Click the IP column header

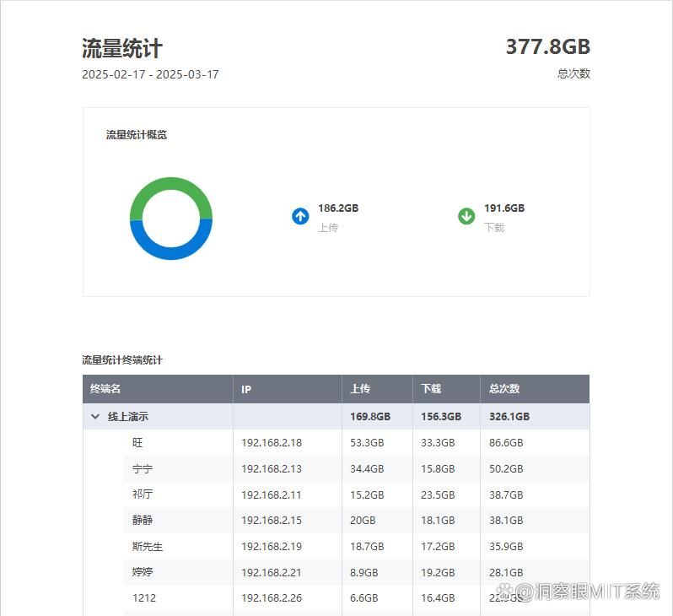click(288, 389)
